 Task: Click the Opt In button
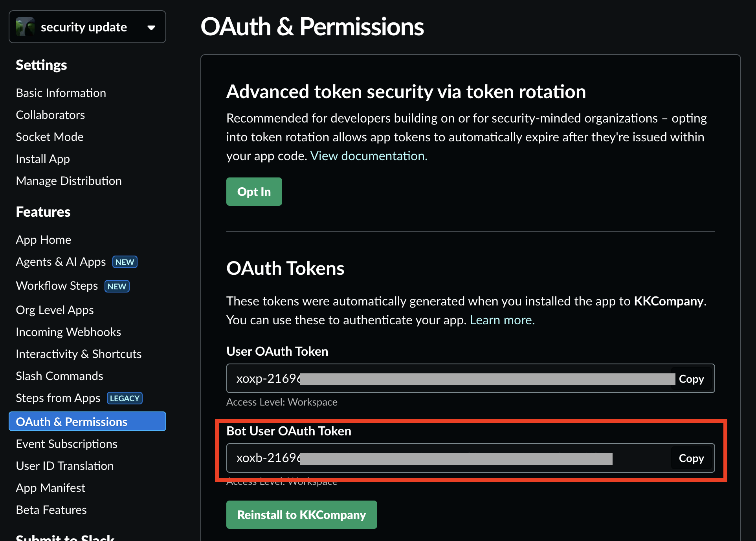(254, 192)
